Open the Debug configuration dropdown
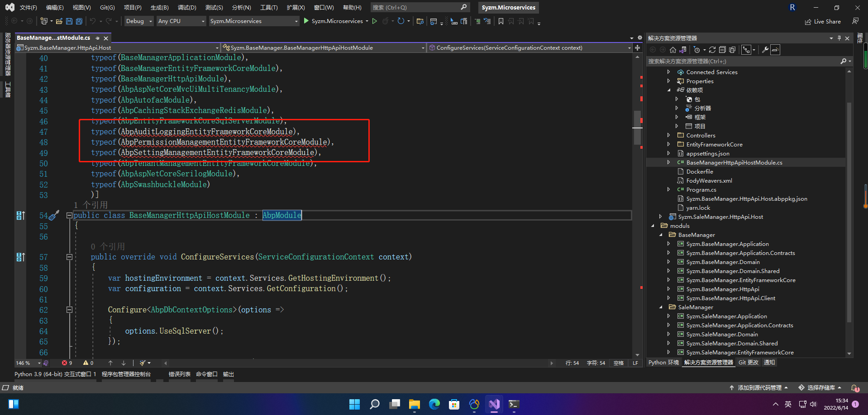 [x=138, y=21]
